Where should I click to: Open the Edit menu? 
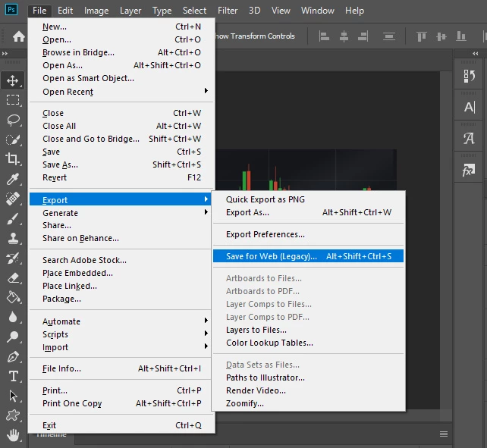65,11
